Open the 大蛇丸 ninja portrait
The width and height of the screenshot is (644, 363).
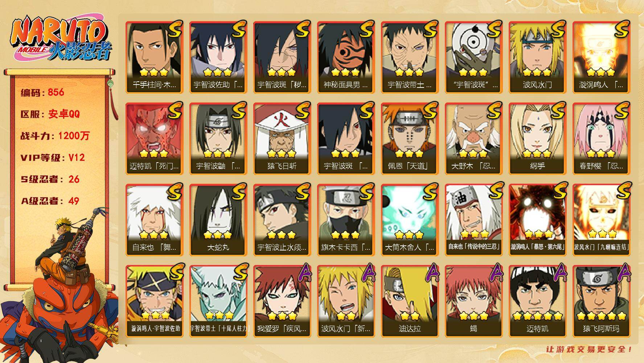pos(218,220)
